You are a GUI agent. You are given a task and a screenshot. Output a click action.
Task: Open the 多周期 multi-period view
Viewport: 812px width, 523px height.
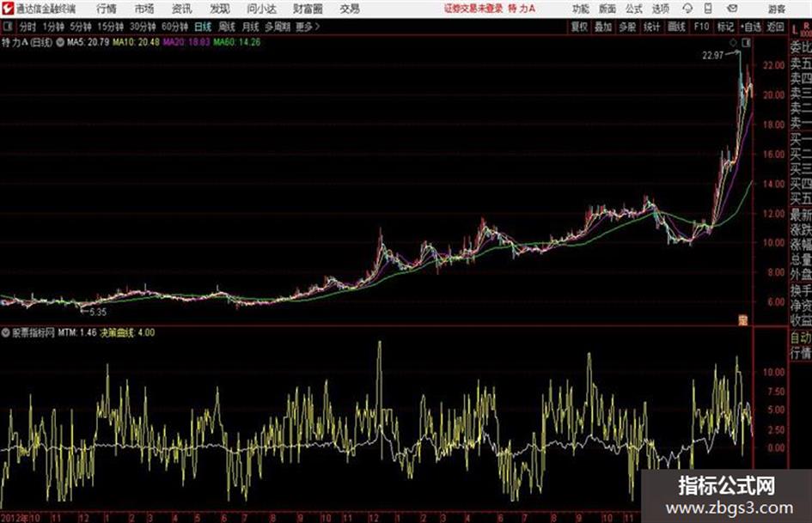coord(278,27)
